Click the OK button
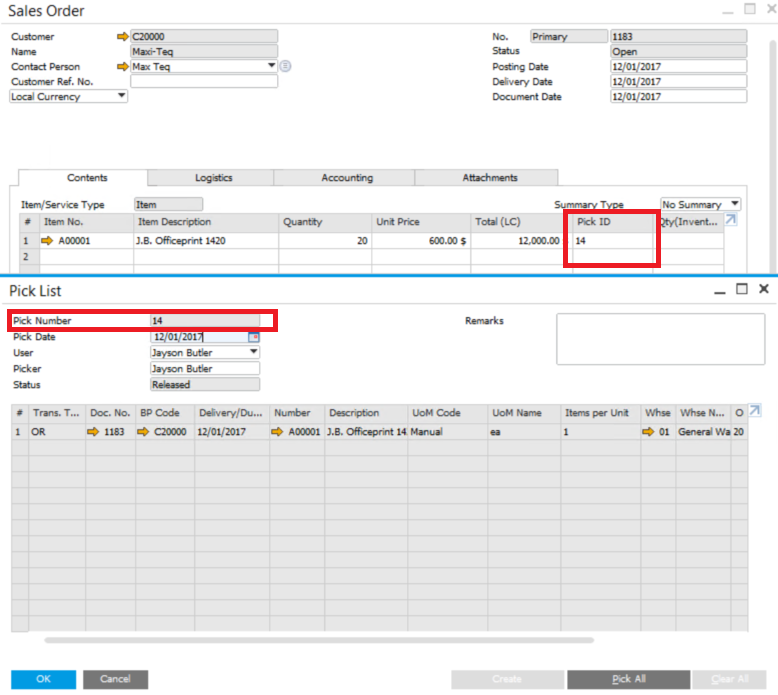778x695 pixels. (43, 679)
